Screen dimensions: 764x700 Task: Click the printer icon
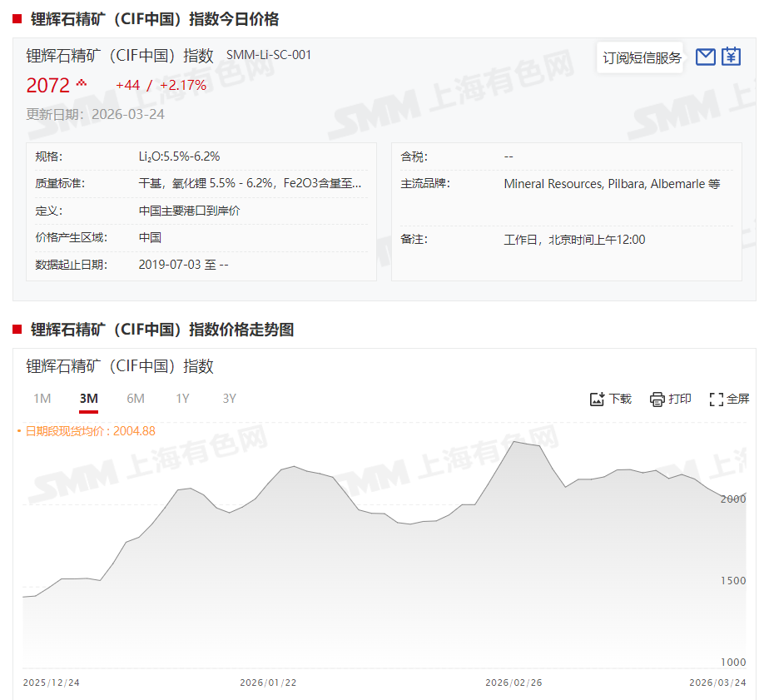[x=657, y=400]
